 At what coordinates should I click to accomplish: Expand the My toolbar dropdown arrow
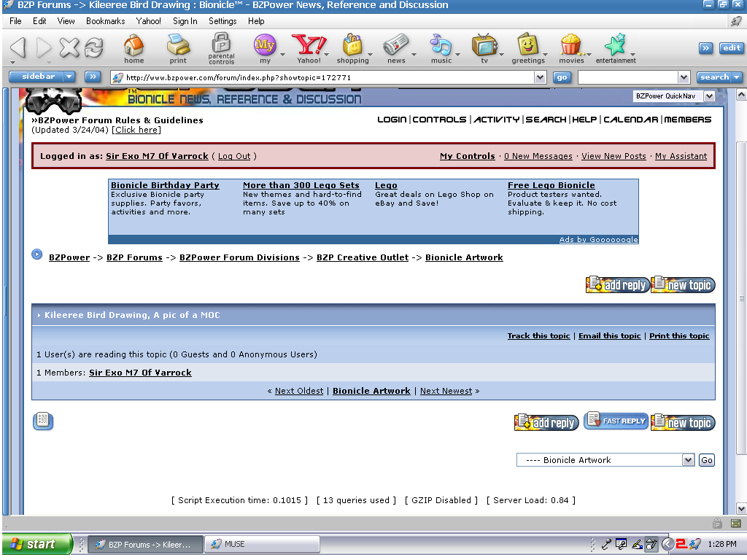pos(282,55)
